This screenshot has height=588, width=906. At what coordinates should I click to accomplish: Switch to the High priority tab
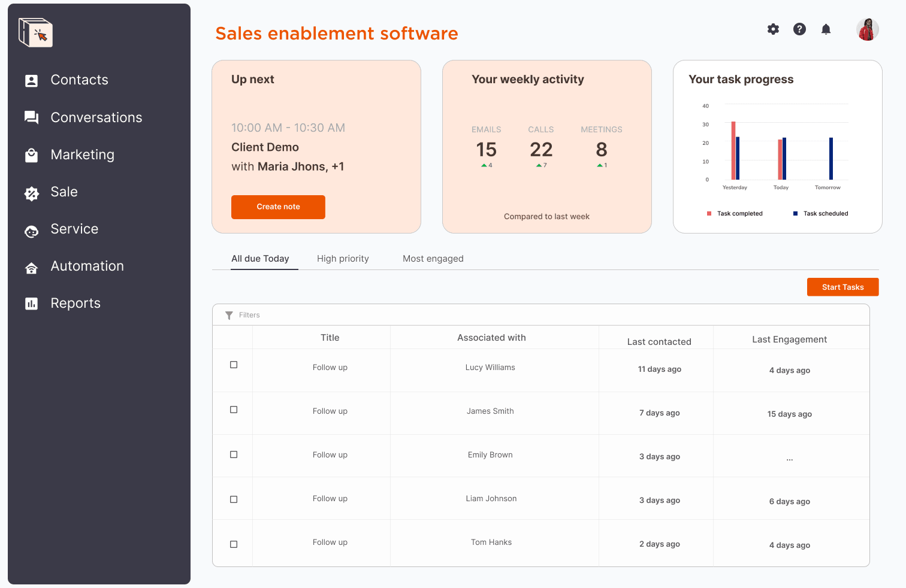click(x=343, y=258)
